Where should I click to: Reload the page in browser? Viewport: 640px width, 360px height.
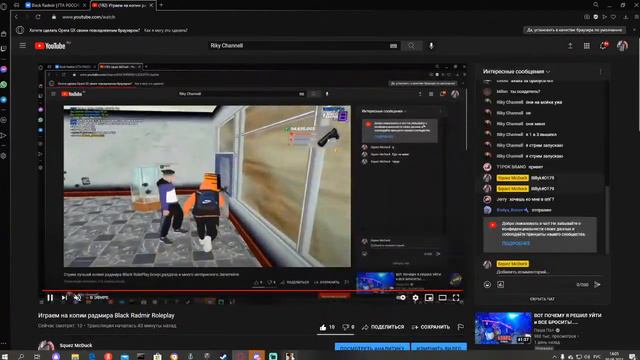38,17
